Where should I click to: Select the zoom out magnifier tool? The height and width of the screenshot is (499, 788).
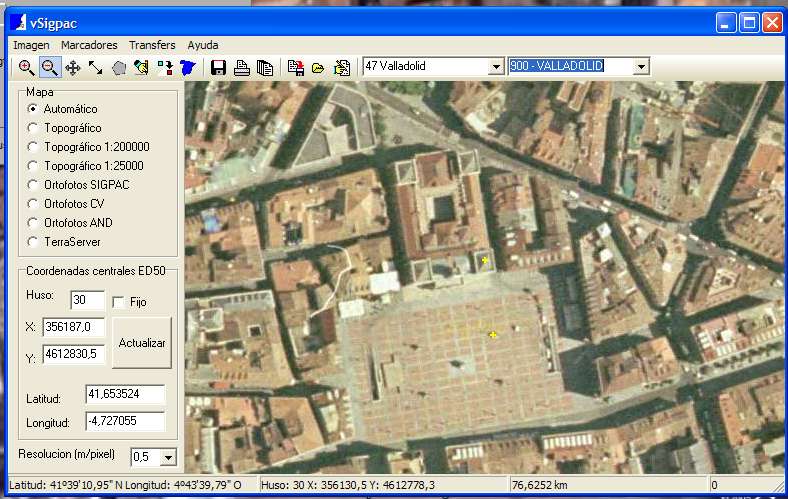[x=49, y=67]
